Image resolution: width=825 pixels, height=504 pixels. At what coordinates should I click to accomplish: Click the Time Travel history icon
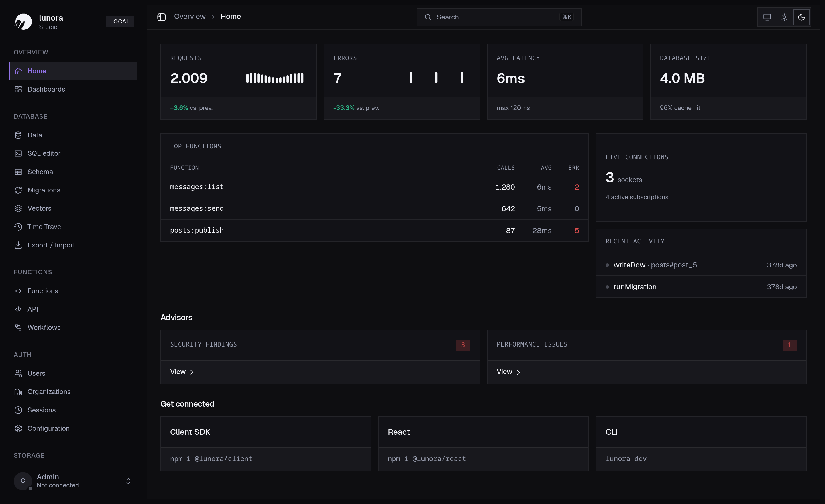click(18, 227)
